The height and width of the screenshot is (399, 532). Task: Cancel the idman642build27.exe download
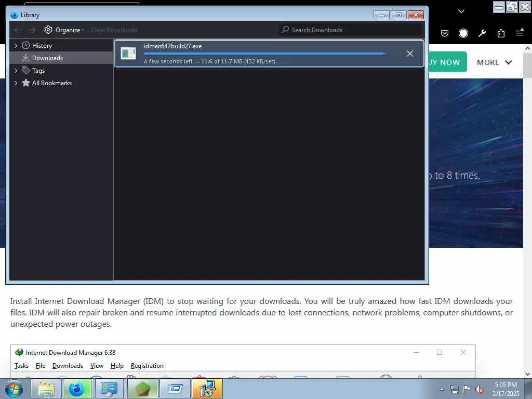409,54
